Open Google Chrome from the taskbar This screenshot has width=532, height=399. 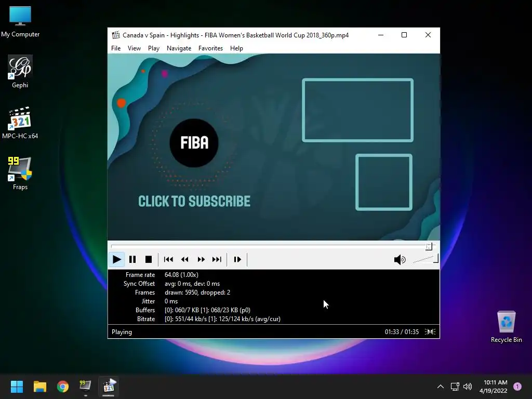click(63, 387)
